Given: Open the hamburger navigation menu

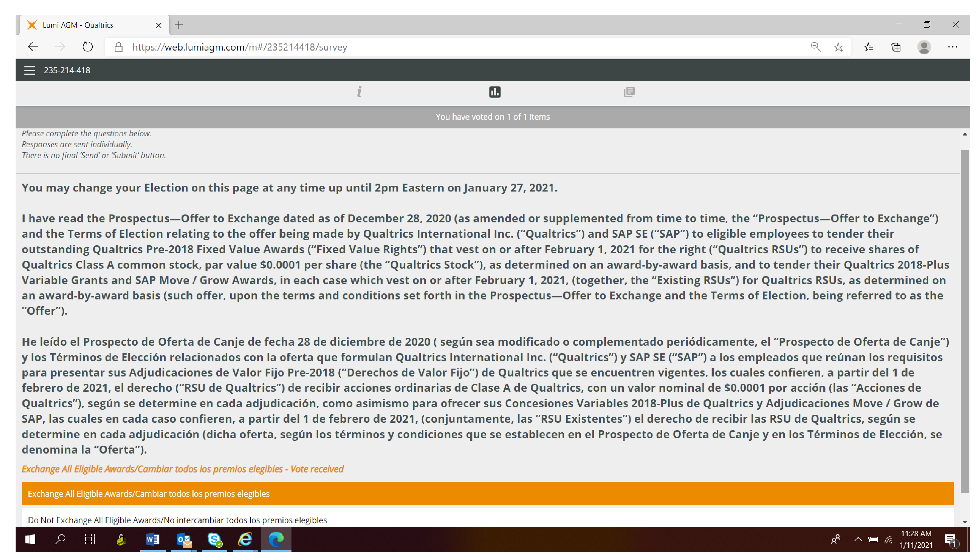Looking at the screenshot, I should tap(29, 70).
